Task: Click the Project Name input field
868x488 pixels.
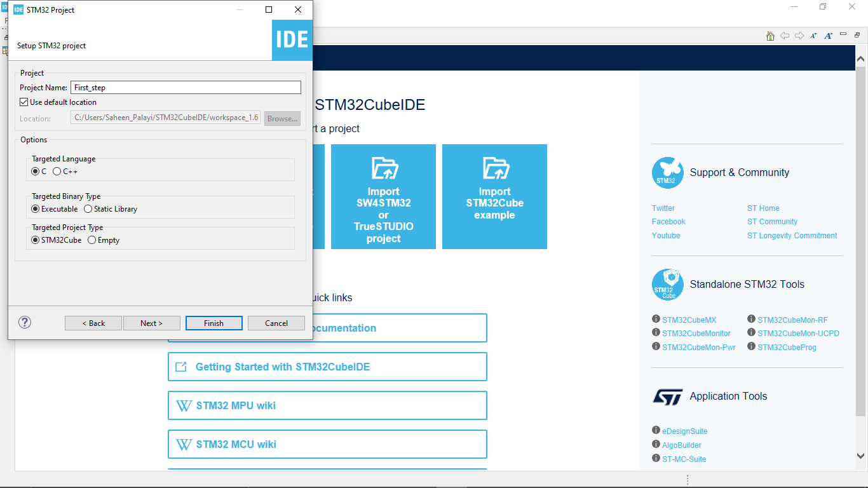Action: [x=186, y=88]
